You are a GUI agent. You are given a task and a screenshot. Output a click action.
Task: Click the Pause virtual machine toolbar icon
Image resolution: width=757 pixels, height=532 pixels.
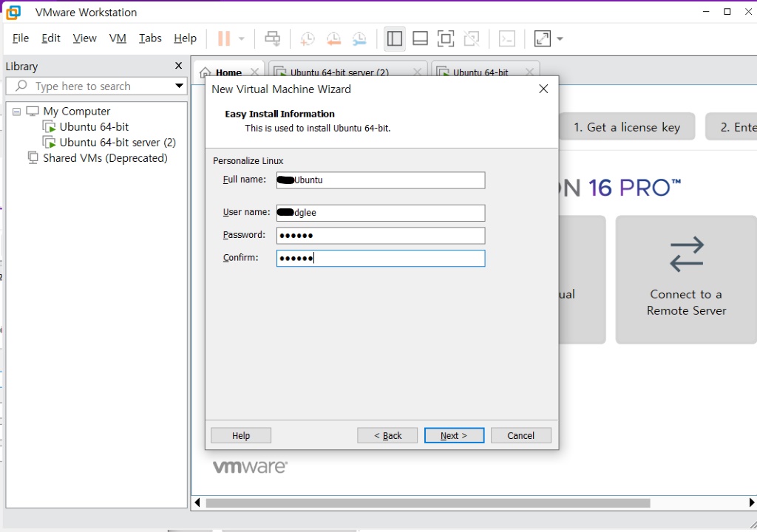[223, 38]
